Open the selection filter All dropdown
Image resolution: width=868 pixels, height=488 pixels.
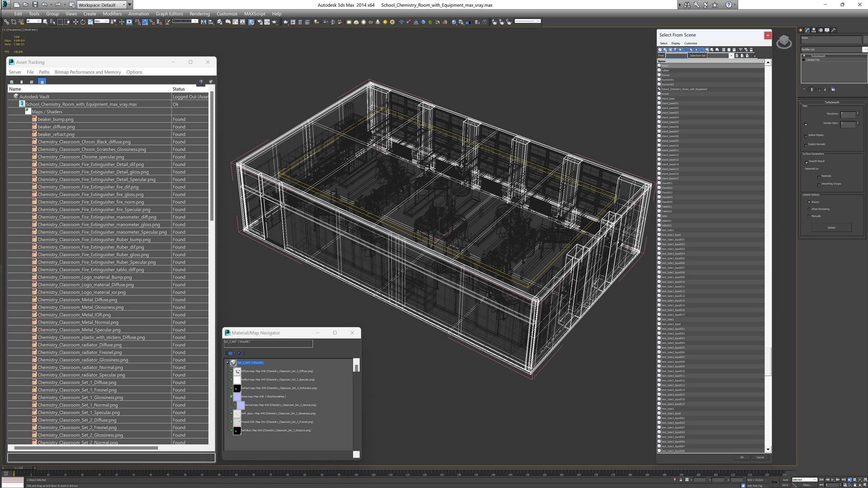[x=34, y=21]
